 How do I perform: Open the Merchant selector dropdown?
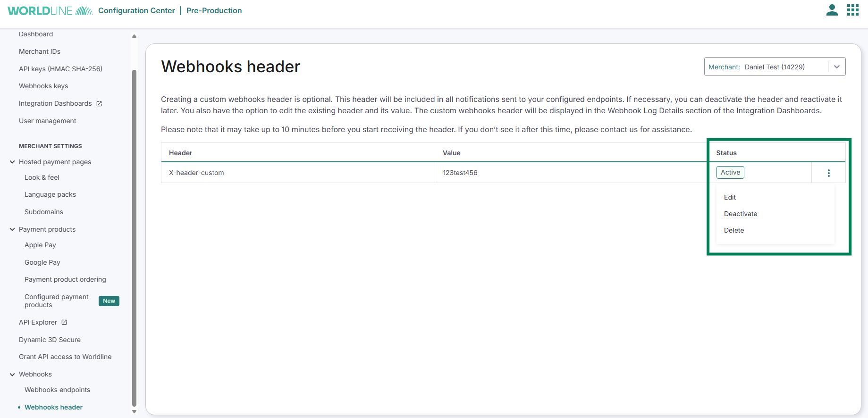[x=775, y=67]
